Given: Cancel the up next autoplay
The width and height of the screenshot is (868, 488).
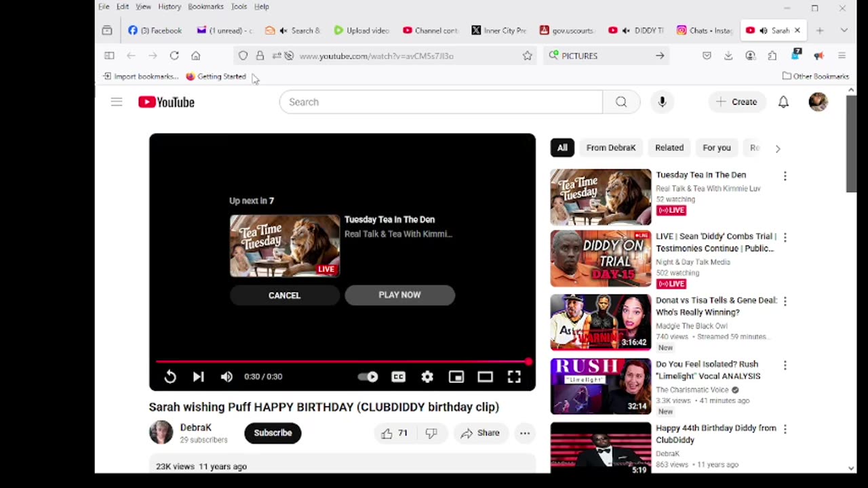Looking at the screenshot, I should (x=284, y=295).
